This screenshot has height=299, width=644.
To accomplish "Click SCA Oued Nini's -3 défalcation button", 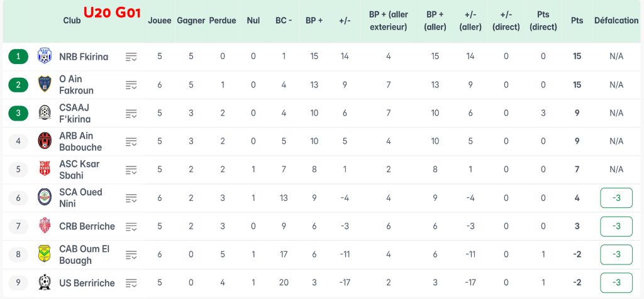I will 616,198.
